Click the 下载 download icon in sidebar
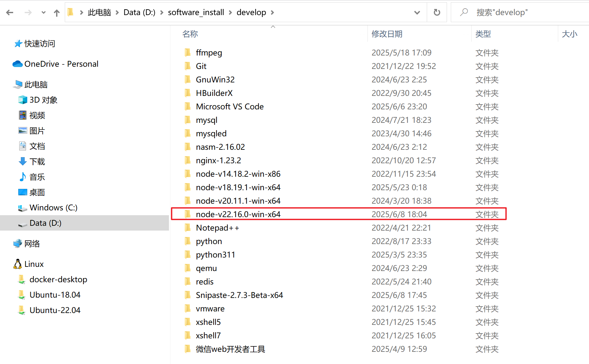The image size is (589, 364). click(22, 161)
